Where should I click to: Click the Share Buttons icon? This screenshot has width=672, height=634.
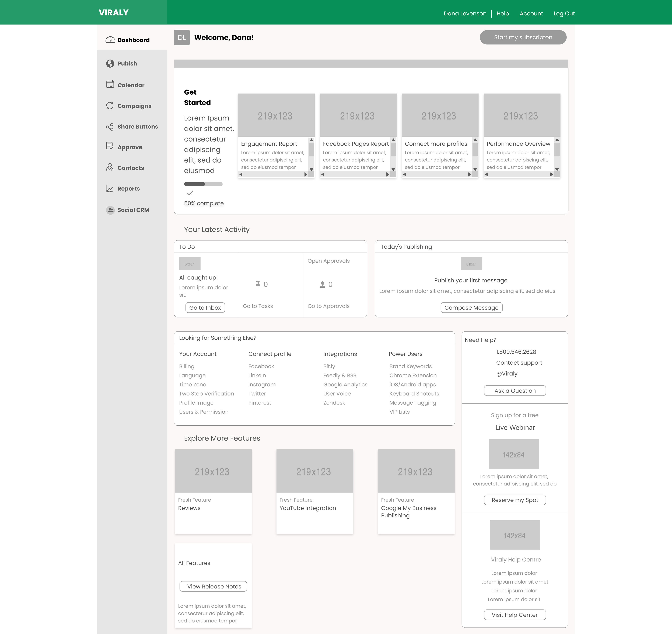click(x=110, y=127)
